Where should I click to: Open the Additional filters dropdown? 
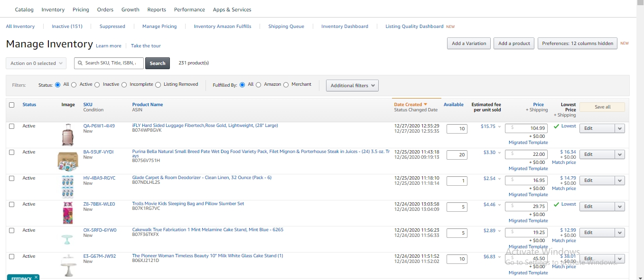pyautogui.click(x=352, y=85)
